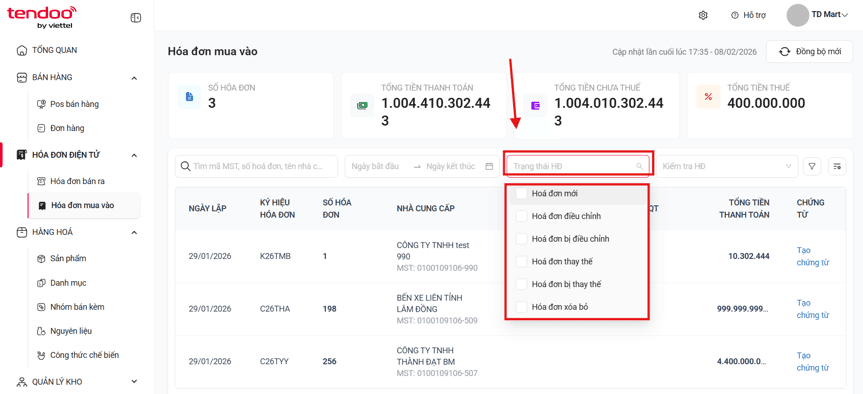Select Hóa đơn mua vào menu item
Image resolution: width=863 pixels, height=394 pixels.
pyautogui.click(x=83, y=205)
